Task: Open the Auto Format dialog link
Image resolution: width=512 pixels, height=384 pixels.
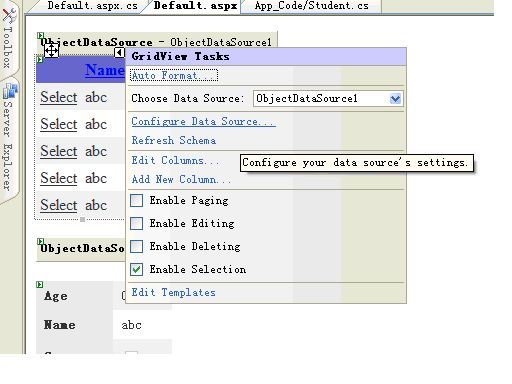Action: [174, 75]
